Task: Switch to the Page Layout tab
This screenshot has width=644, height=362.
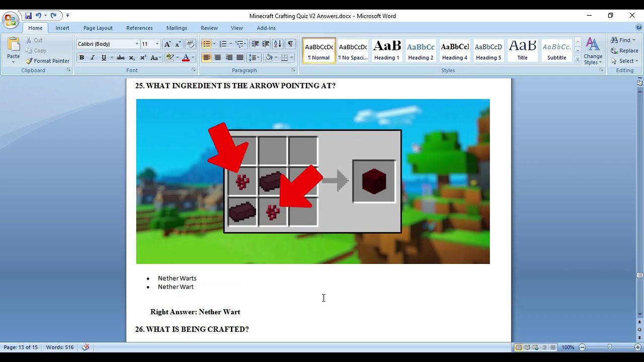Action: [x=98, y=28]
